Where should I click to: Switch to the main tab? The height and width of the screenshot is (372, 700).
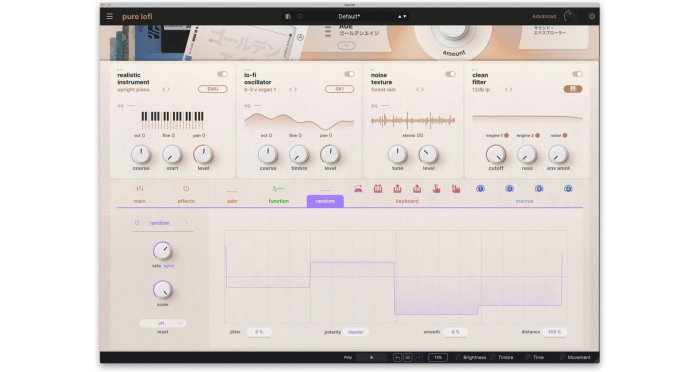coord(140,194)
